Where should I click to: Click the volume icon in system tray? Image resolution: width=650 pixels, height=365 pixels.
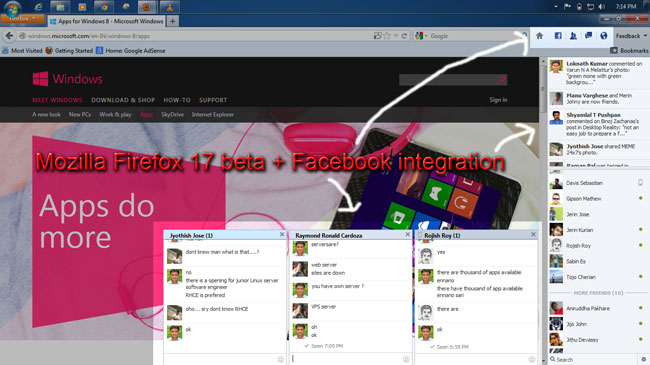point(601,7)
